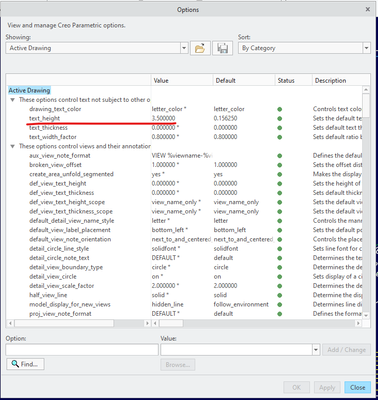Image resolution: width=378 pixels, height=400 pixels.
Task: Select the text_width_factor option
Action: click(53, 137)
